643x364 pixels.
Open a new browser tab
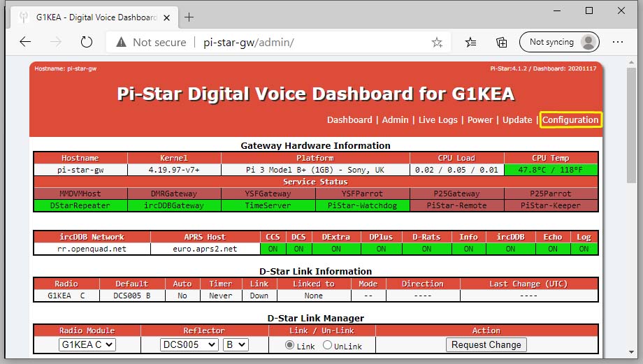tap(189, 17)
